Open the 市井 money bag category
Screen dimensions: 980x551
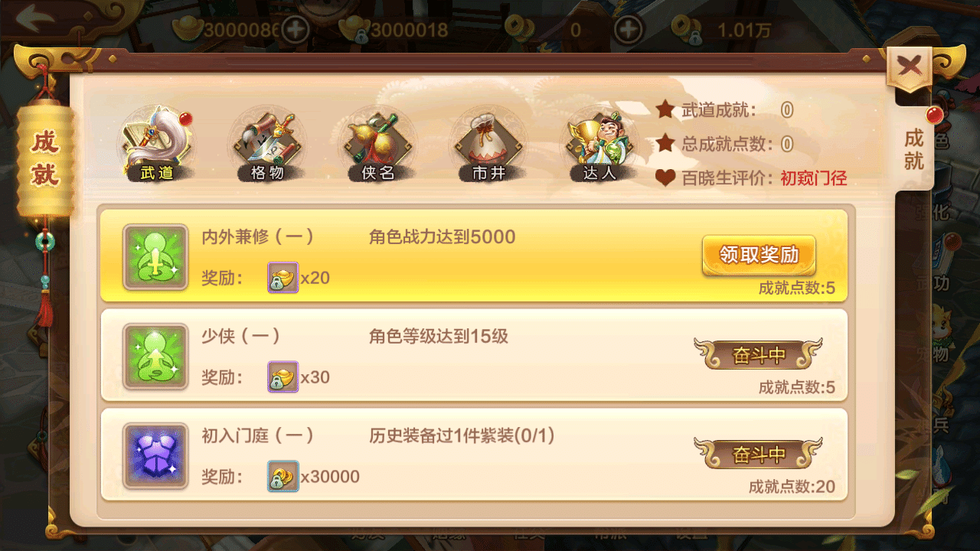(488, 145)
